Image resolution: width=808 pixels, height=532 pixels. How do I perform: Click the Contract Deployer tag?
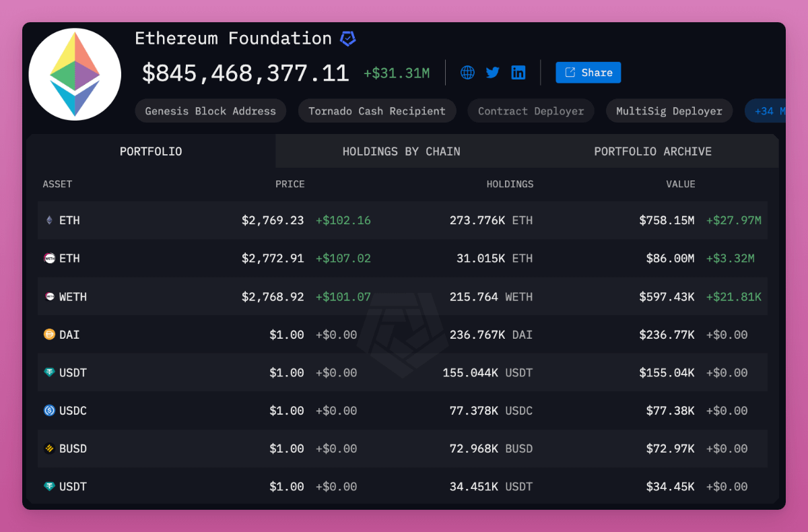tap(531, 111)
